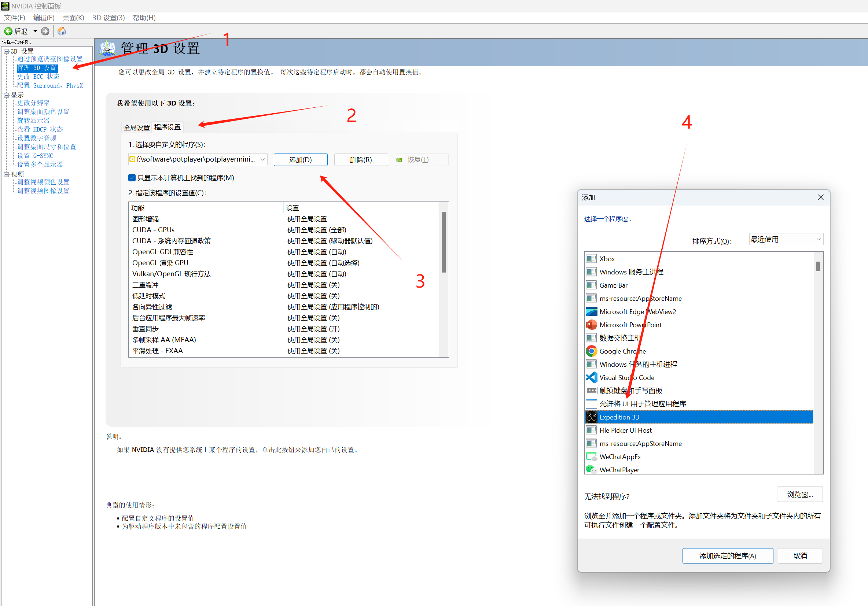The image size is (868, 606).
Task: Open the back history dropdown arrow
Action: coord(35,32)
